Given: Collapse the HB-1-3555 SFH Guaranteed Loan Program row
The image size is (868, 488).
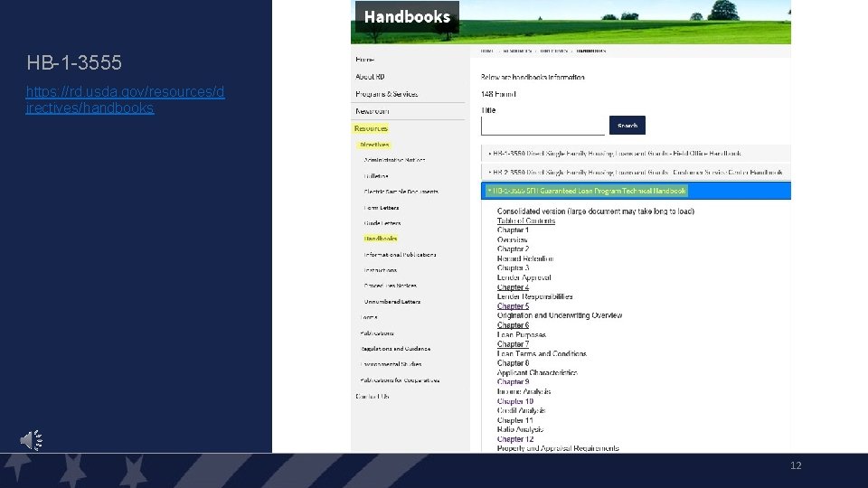Looking at the screenshot, I should [x=636, y=191].
